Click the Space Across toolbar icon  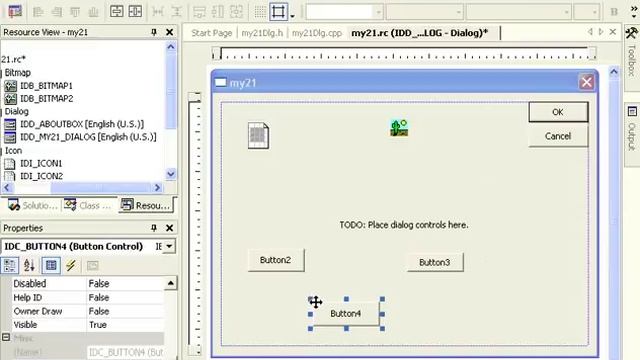pos(158,11)
